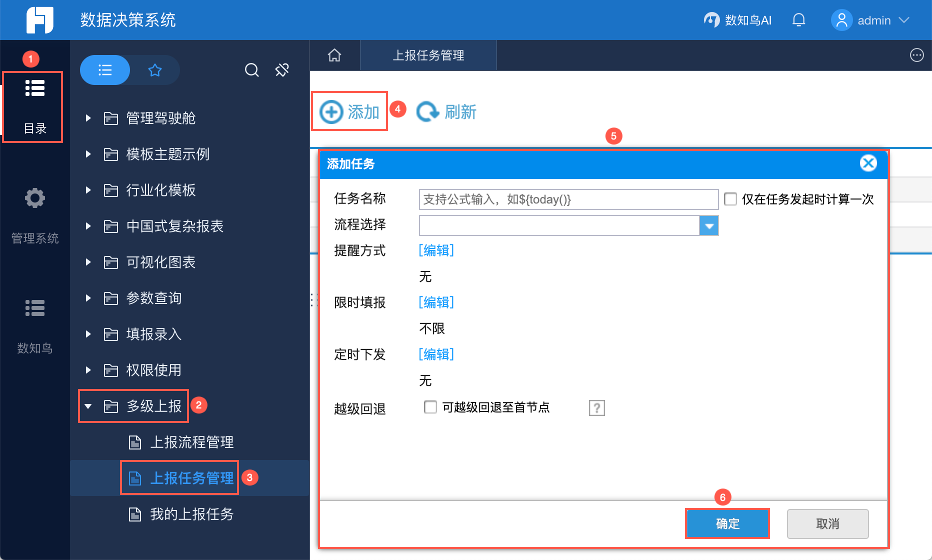This screenshot has width=932, height=560.
Task: Click the 数据决策系统 title text
Action: 128,20
